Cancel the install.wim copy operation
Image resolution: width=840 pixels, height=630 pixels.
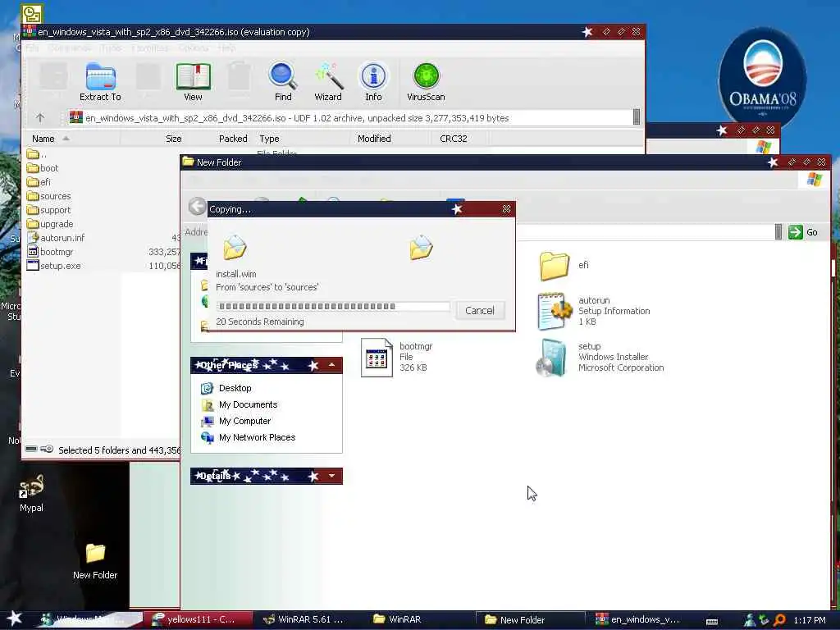pyautogui.click(x=479, y=311)
